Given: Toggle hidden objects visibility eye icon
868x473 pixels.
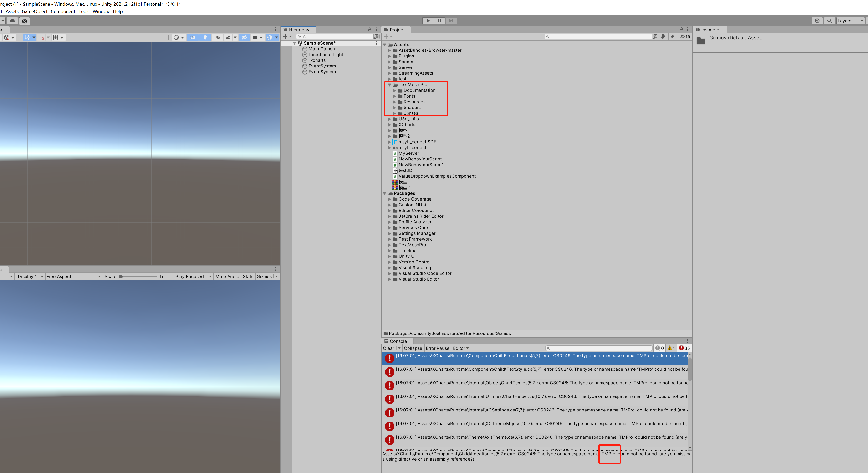Looking at the screenshot, I should click(244, 37).
